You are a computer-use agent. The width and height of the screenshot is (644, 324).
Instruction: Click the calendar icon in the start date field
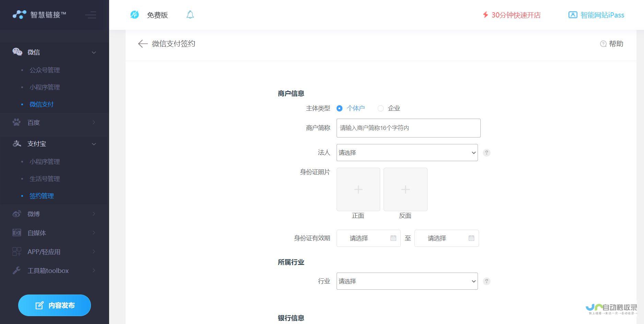[393, 238]
